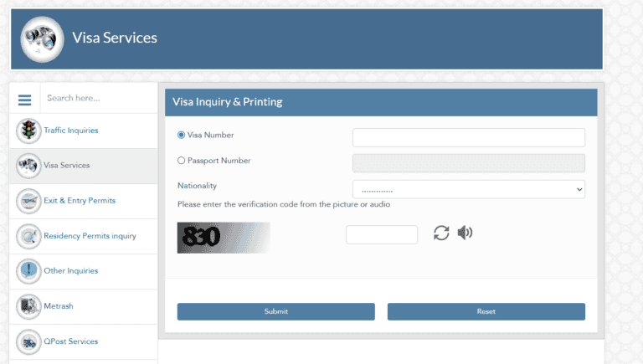Refresh the verification code image
This screenshot has height=364, width=643.
441,233
